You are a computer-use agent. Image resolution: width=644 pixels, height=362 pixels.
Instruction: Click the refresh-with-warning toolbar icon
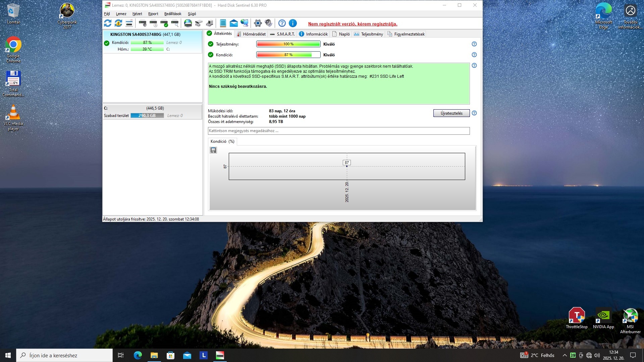pos(118,23)
